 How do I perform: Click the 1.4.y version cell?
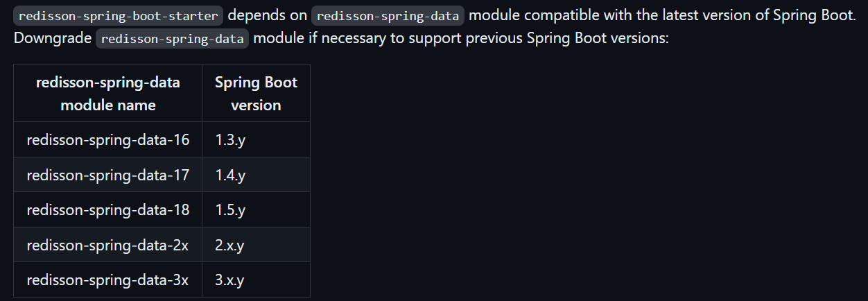point(230,175)
